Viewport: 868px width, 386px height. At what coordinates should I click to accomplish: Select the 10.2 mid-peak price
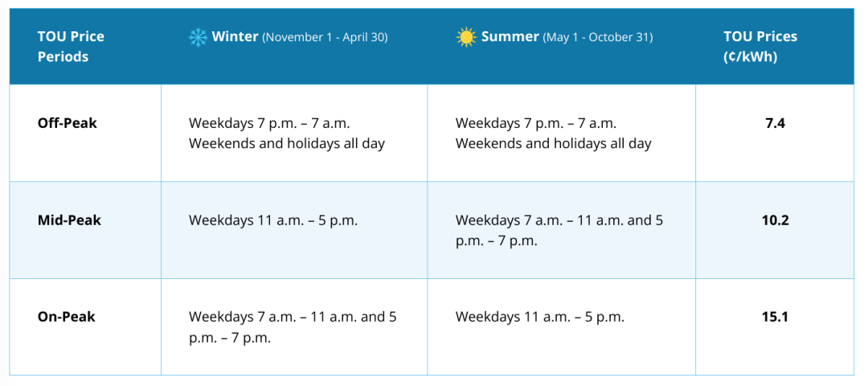(x=775, y=220)
